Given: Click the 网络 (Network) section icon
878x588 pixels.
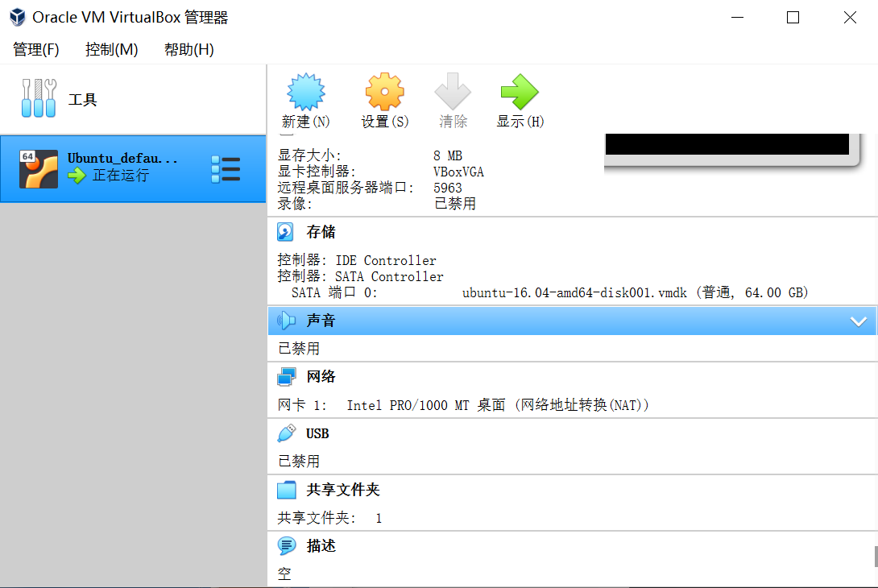Looking at the screenshot, I should point(287,376).
